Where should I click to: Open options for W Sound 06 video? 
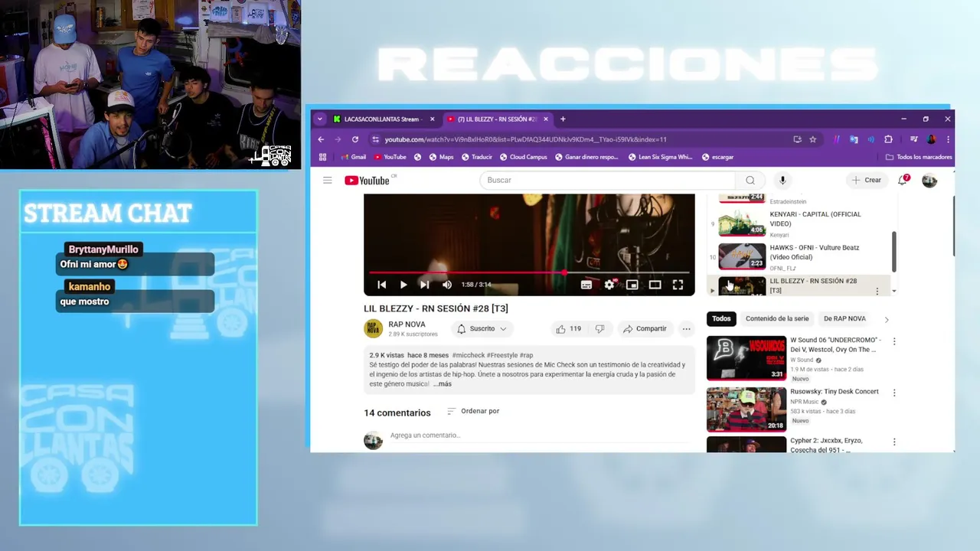pos(893,341)
